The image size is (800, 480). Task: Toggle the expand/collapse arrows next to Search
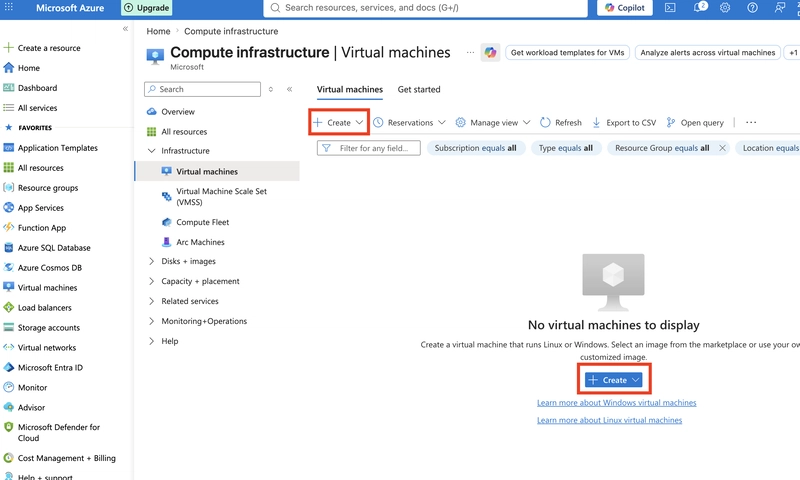tap(271, 89)
